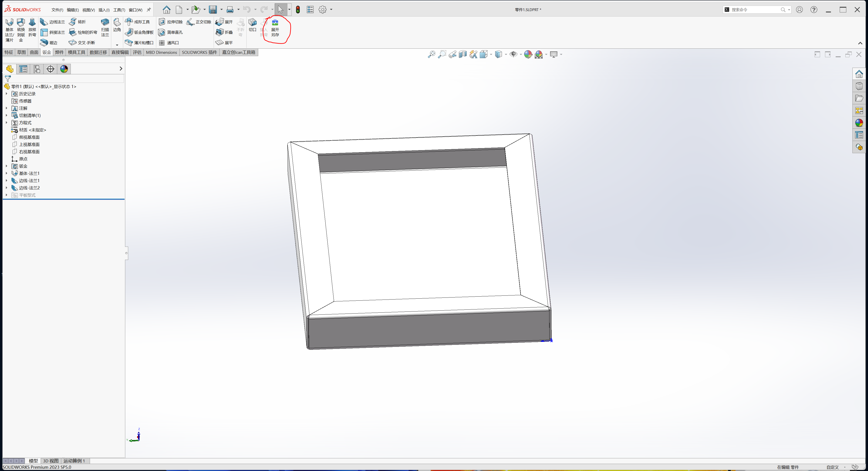Select the 切口 rip tool
This screenshot has height=471, width=868.
click(x=252, y=25)
